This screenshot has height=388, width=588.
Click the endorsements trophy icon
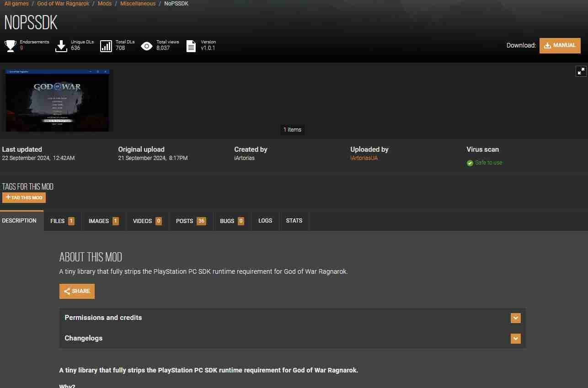11,46
